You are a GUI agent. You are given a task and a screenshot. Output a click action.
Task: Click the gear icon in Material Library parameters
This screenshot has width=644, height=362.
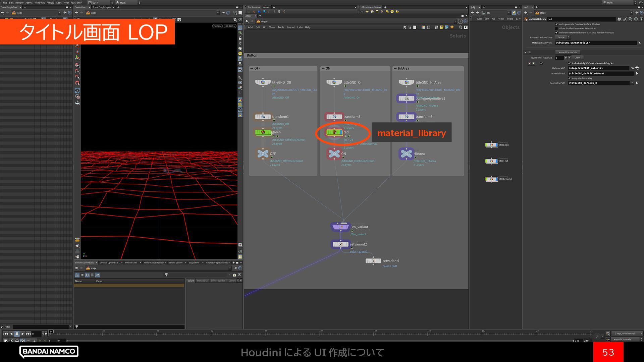[x=619, y=19]
